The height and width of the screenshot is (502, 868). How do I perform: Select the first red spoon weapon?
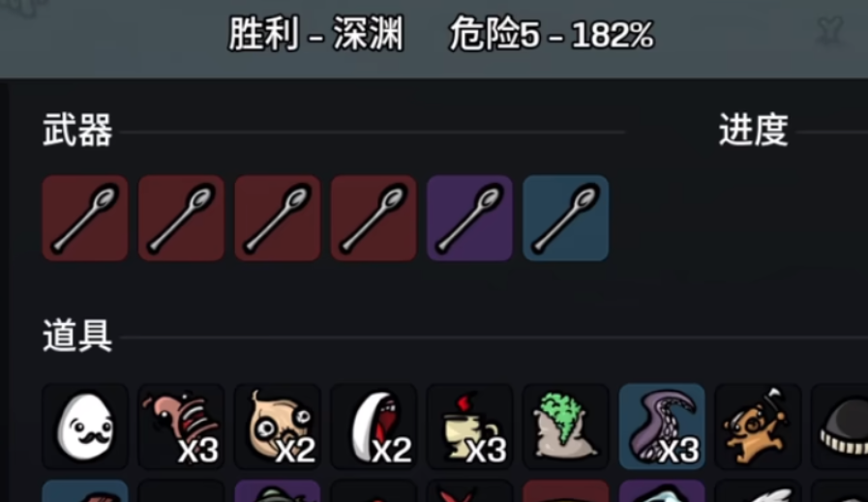pos(85,218)
